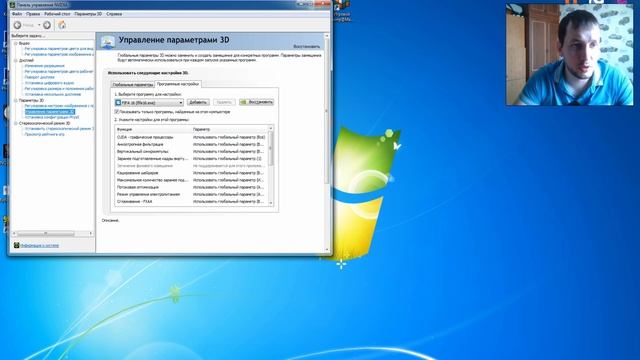
Task: Select Поворот дисплея task
Action: pyautogui.click(x=39, y=77)
